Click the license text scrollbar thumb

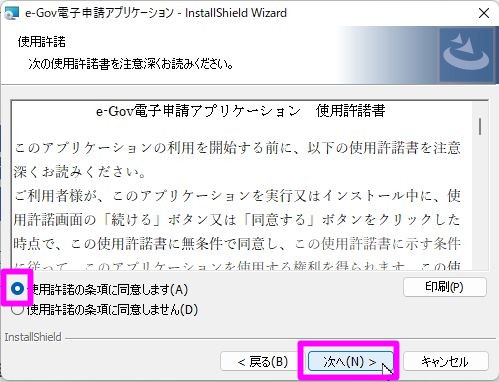[x=480, y=126]
